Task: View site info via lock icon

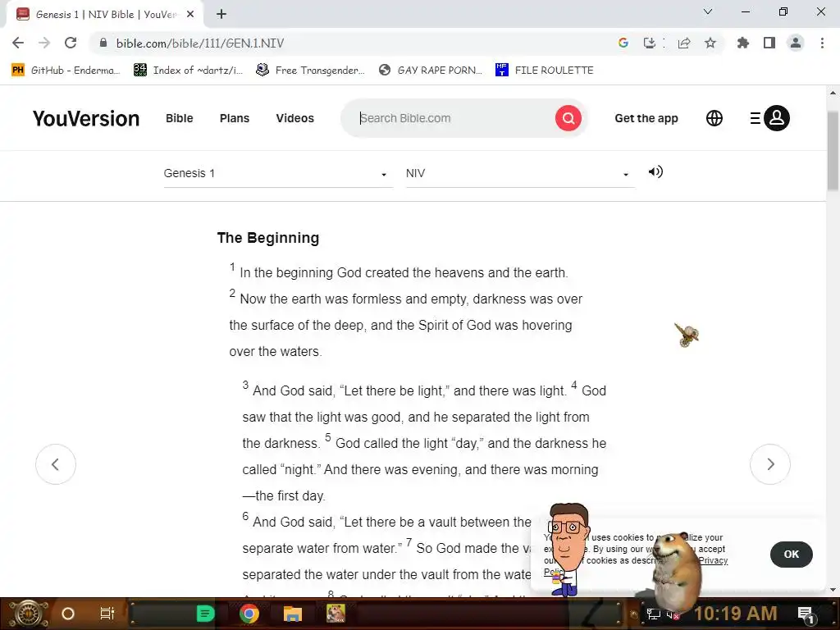Action: (x=103, y=43)
